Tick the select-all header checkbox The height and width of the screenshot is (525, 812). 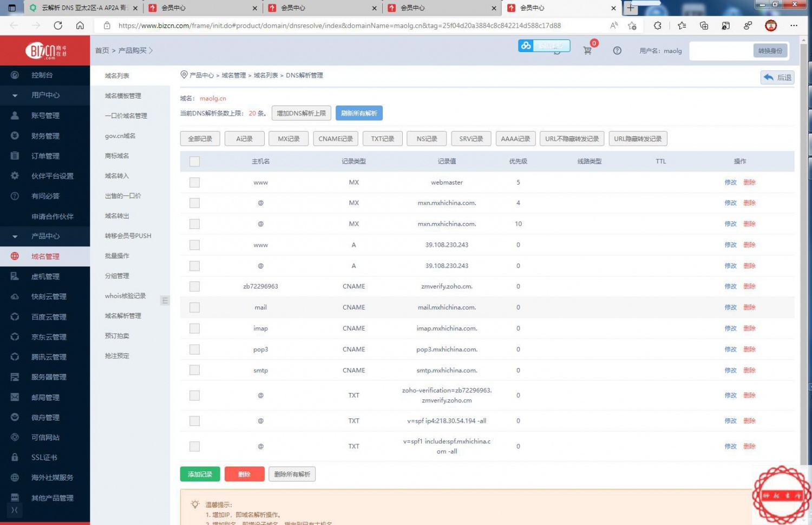pos(195,161)
